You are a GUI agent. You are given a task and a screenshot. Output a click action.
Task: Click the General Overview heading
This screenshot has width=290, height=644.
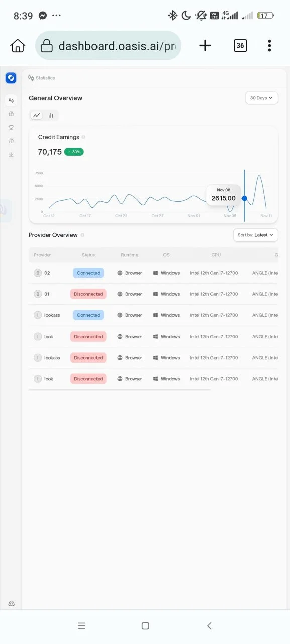tap(55, 98)
